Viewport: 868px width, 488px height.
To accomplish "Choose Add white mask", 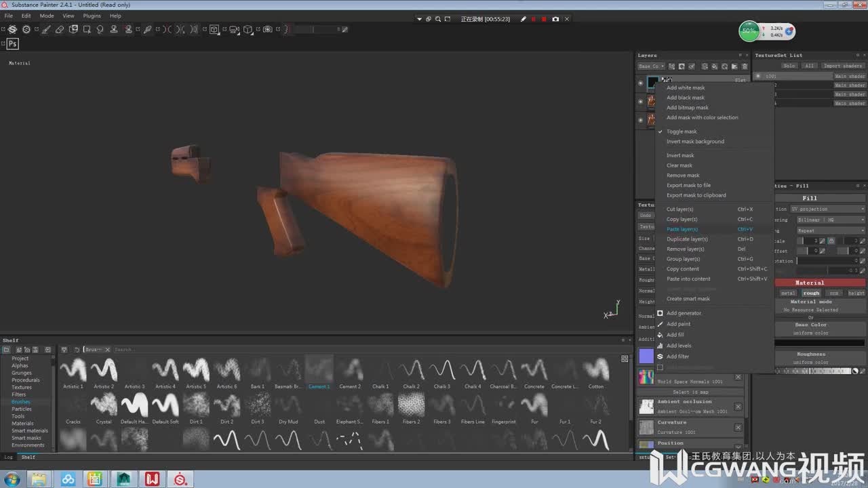I will (686, 87).
